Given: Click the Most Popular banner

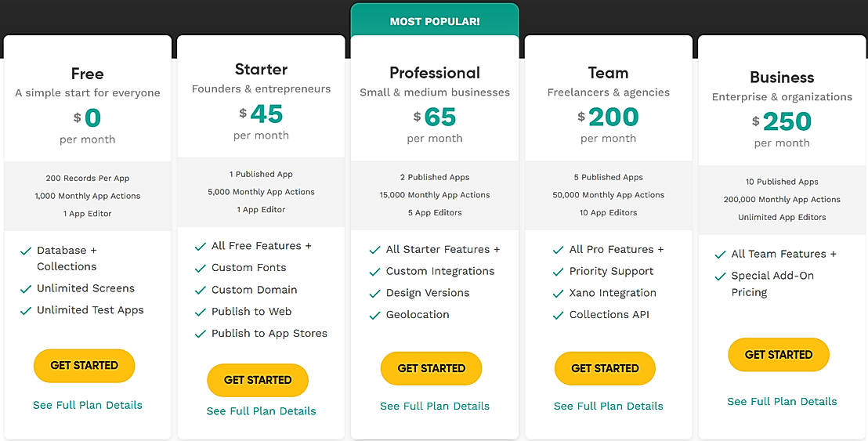Looking at the screenshot, I should pos(435,22).
